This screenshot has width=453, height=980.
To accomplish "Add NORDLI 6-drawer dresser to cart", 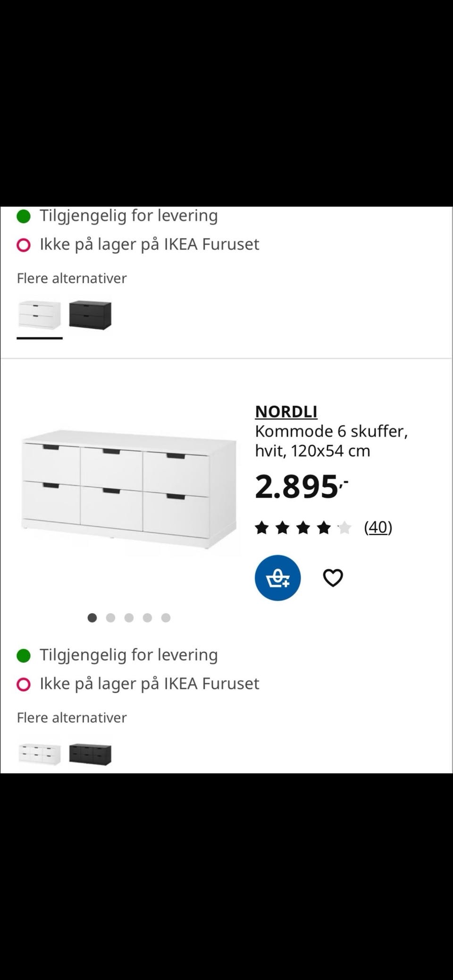I will coord(277,578).
